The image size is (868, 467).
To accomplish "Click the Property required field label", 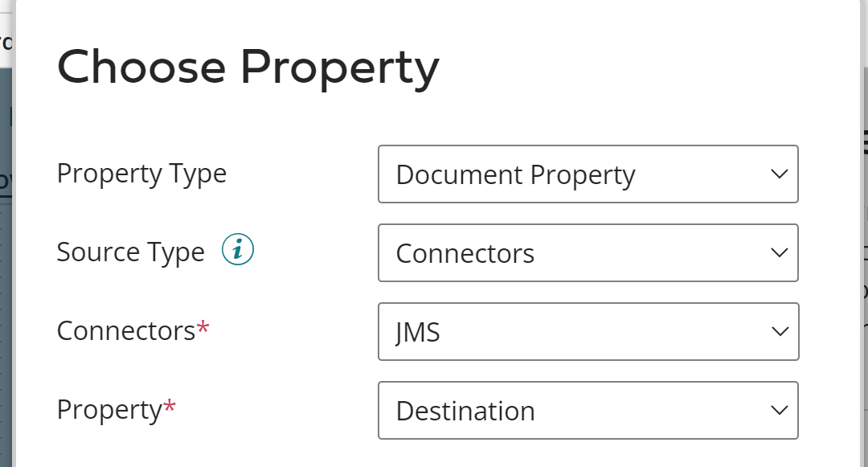I will 116,409.
